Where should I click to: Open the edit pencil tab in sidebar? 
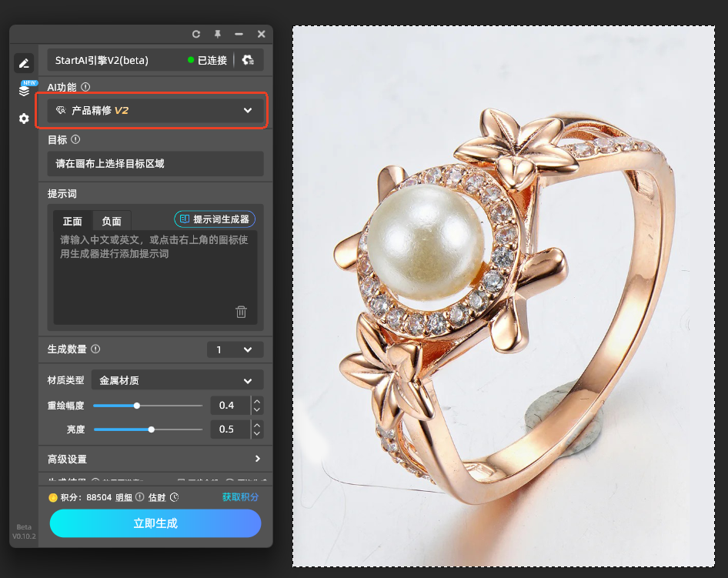(x=24, y=62)
